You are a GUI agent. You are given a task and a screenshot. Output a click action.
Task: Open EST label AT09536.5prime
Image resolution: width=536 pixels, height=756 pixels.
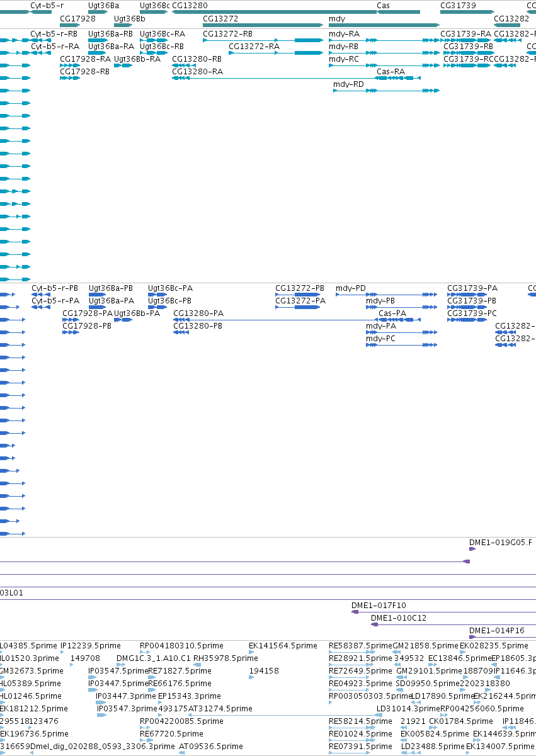coord(211,746)
